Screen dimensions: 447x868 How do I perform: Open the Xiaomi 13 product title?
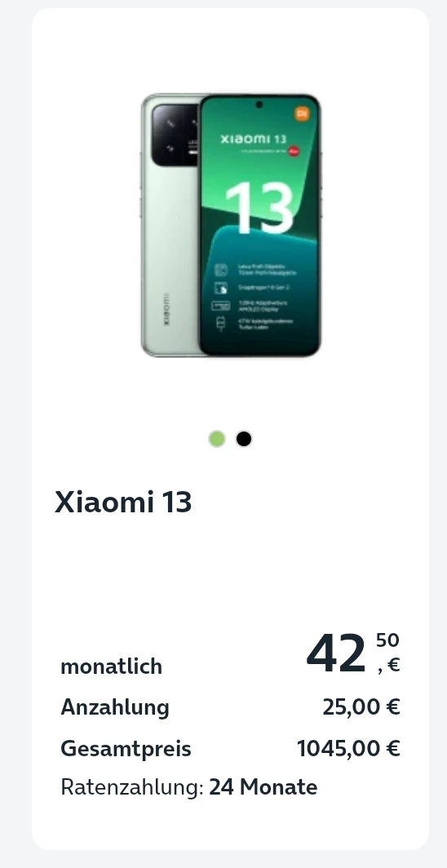[x=123, y=502]
